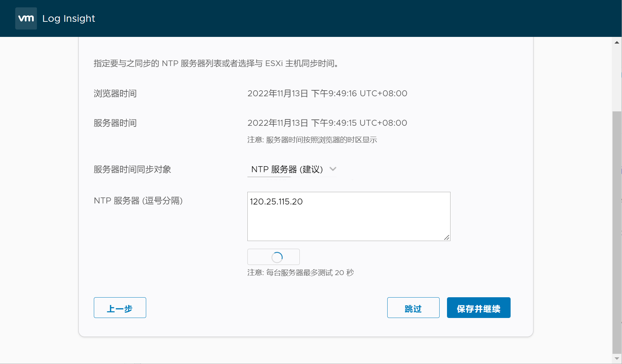This screenshot has width=622, height=364.
Task: Click the vm logo icon
Action: click(26, 18)
